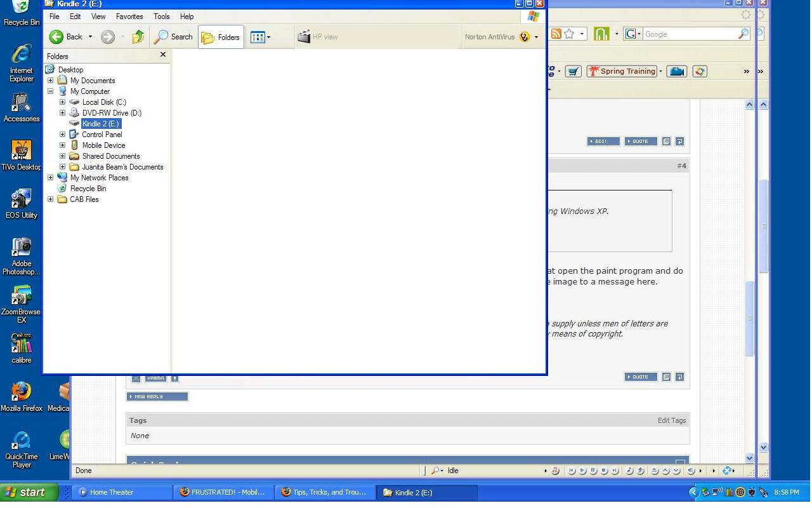This screenshot has height=508, width=812.
Task: Expand the Mobile Device node
Action: pyautogui.click(x=63, y=145)
